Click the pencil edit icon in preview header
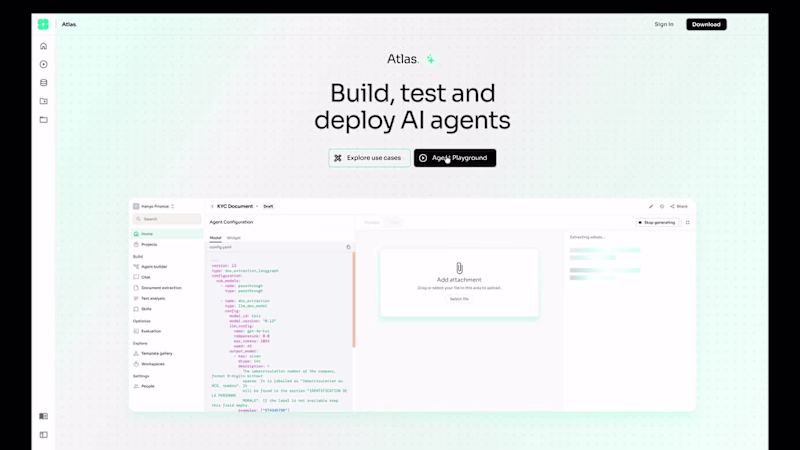Image resolution: width=800 pixels, height=450 pixels. (651, 207)
